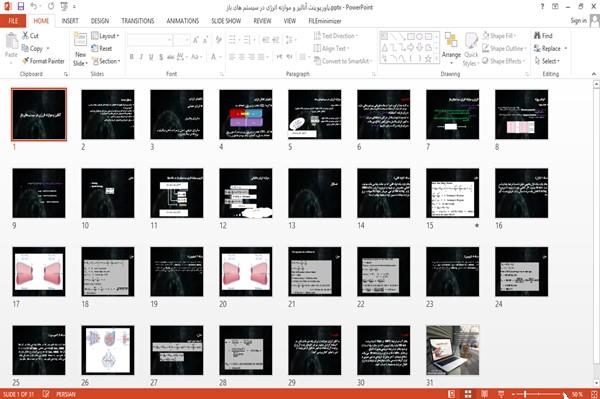Viewport: 600px width, 399px height.
Task: Select slide 17 thumbnail
Action: pos(39,272)
